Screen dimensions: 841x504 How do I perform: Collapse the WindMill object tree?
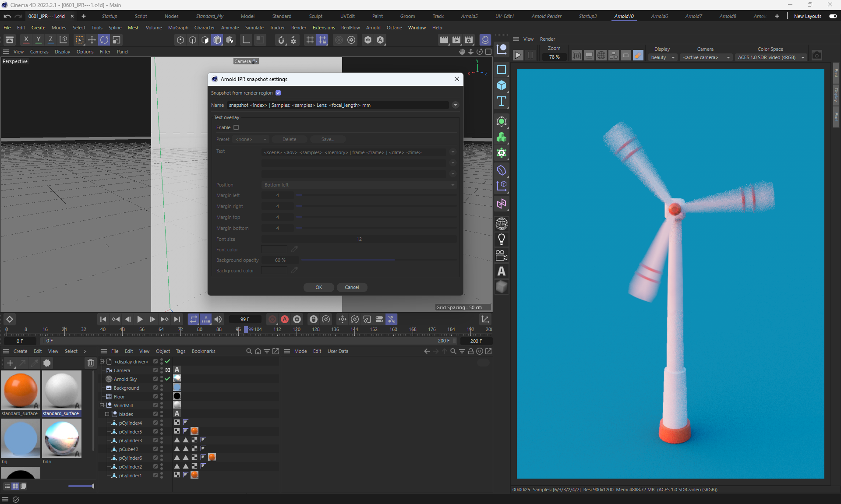102,405
